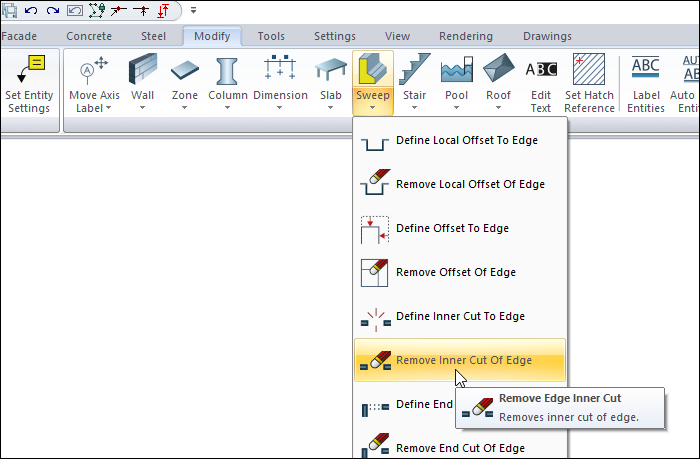This screenshot has width=700, height=459.
Task: Select Remove Inner Cut Of Edge
Action: coord(464,360)
